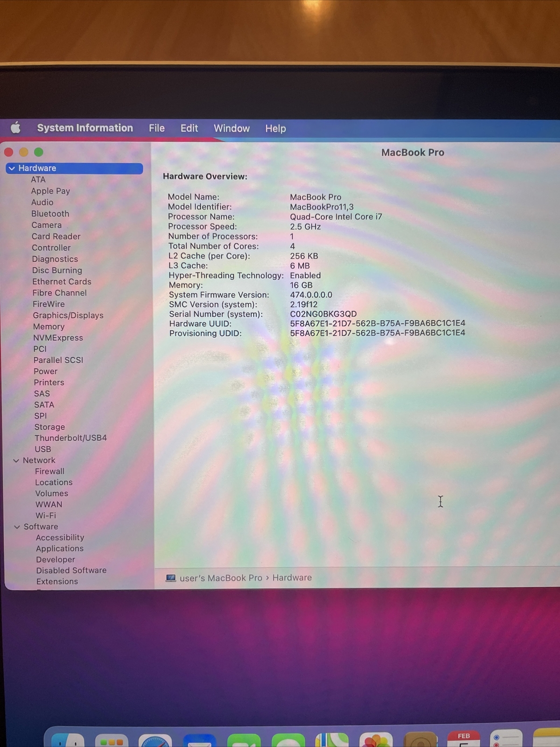Open Calendar showing FEB in the Dock
Viewport: 560px width, 747px height.
click(463, 739)
